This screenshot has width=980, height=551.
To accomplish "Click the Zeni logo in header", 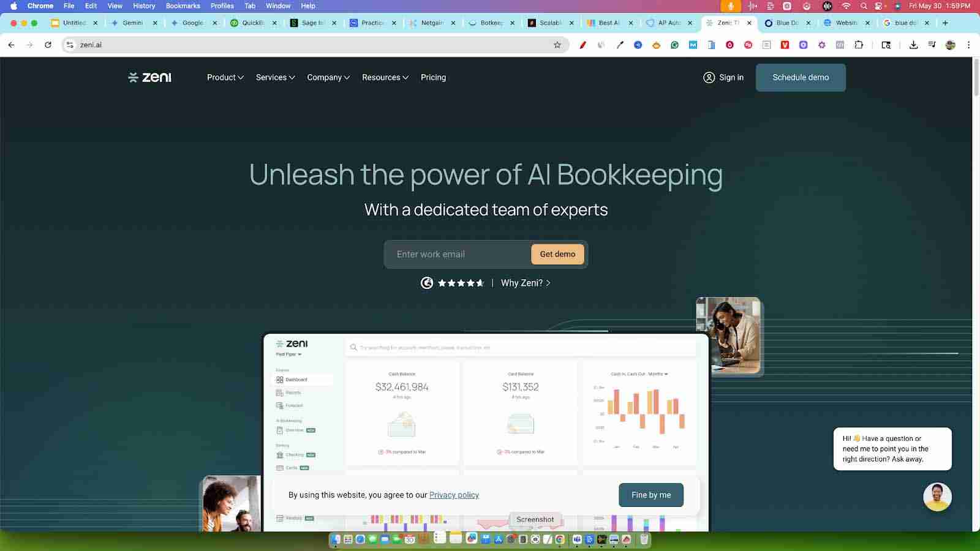I will point(150,77).
